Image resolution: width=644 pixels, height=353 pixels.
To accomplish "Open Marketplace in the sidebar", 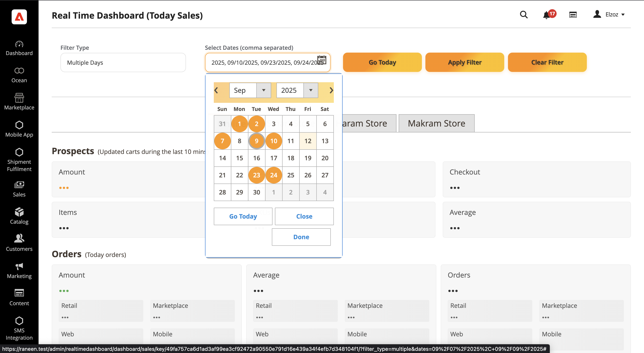I will tap(19, 102).
